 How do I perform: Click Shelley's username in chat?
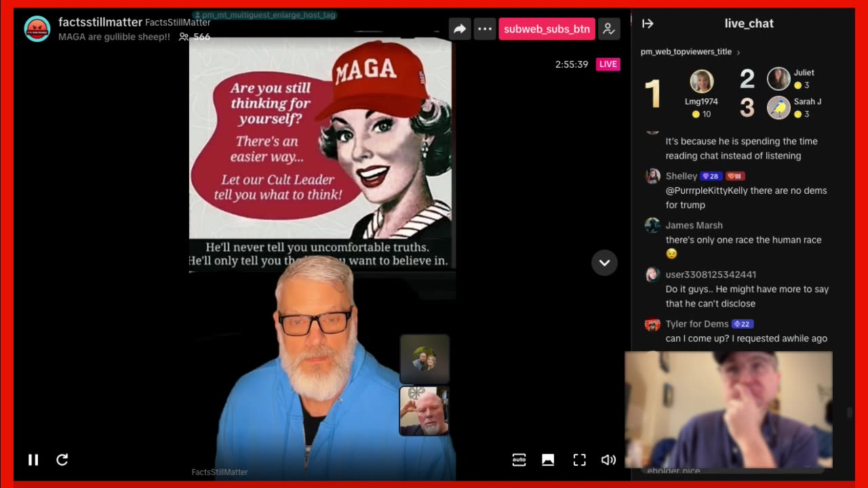(682, 176)
